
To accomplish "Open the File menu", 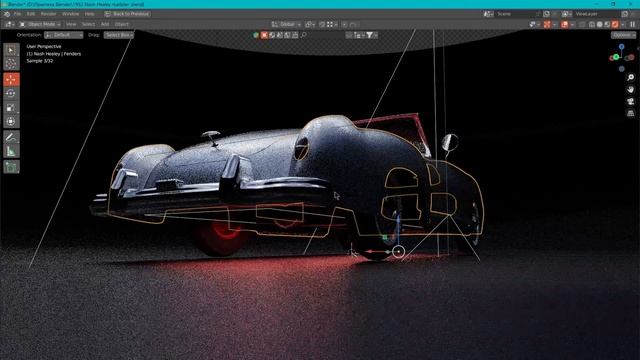I will tap(17, 14).
